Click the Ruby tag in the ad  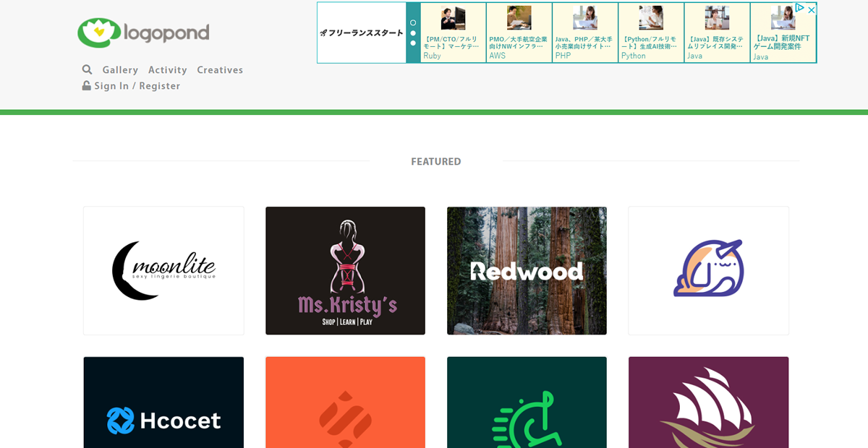[x=432, y=56]
